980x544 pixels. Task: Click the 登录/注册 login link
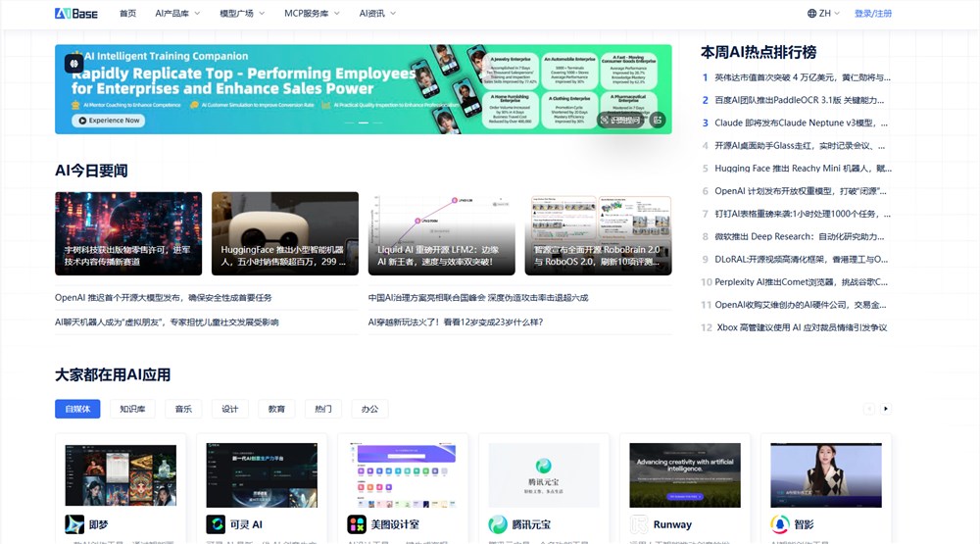tap(873, 13)
